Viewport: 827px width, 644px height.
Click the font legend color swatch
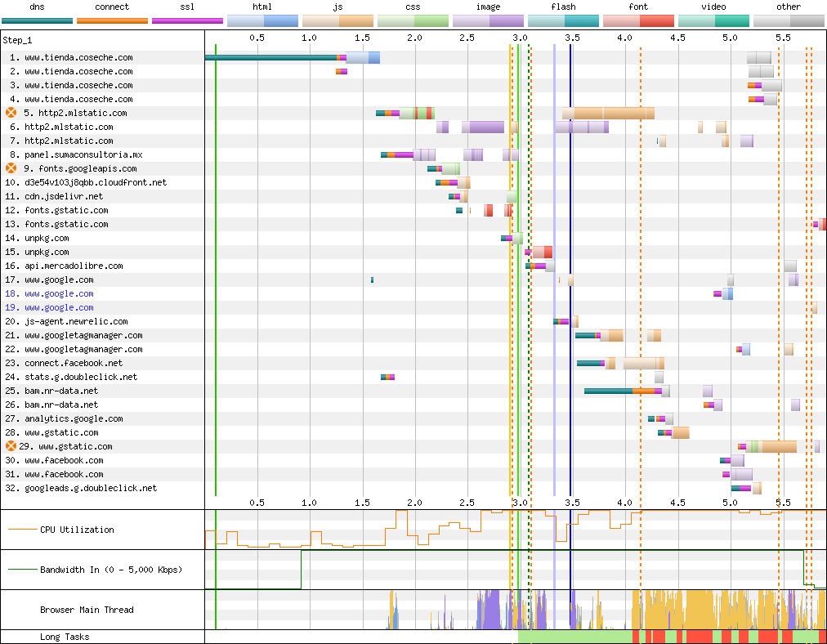click(638, 20)
